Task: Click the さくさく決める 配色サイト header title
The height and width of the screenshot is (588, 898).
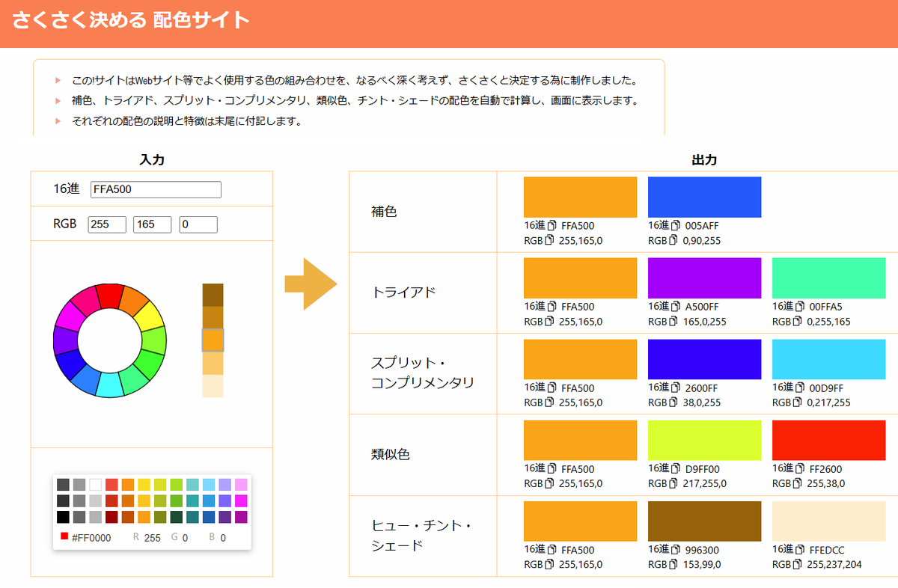Action: pos(131,20)
